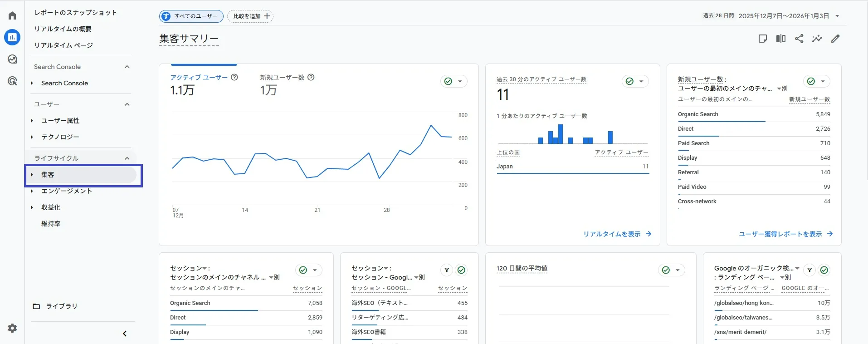The image size is (868, 344).
Task: Open the Insights sparkline icon
Action: click(x=817, y=39)
